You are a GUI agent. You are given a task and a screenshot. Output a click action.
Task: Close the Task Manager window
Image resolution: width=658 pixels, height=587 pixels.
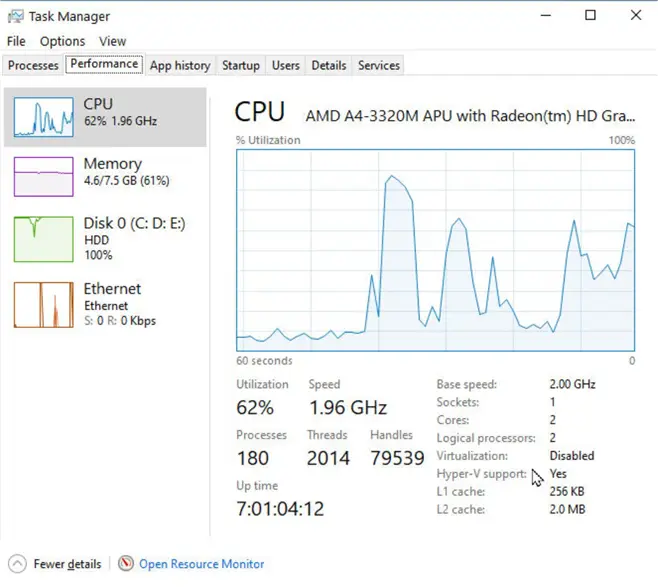point(636,16)
